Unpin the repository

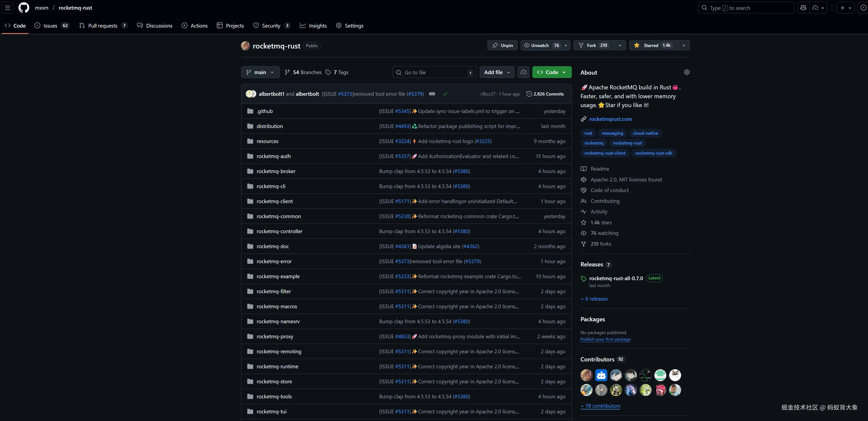[x=502, y=46]
